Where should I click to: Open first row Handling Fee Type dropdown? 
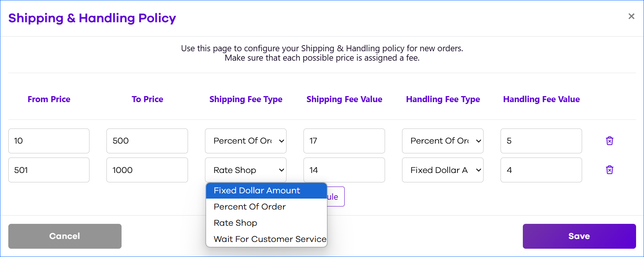[443, 141]
